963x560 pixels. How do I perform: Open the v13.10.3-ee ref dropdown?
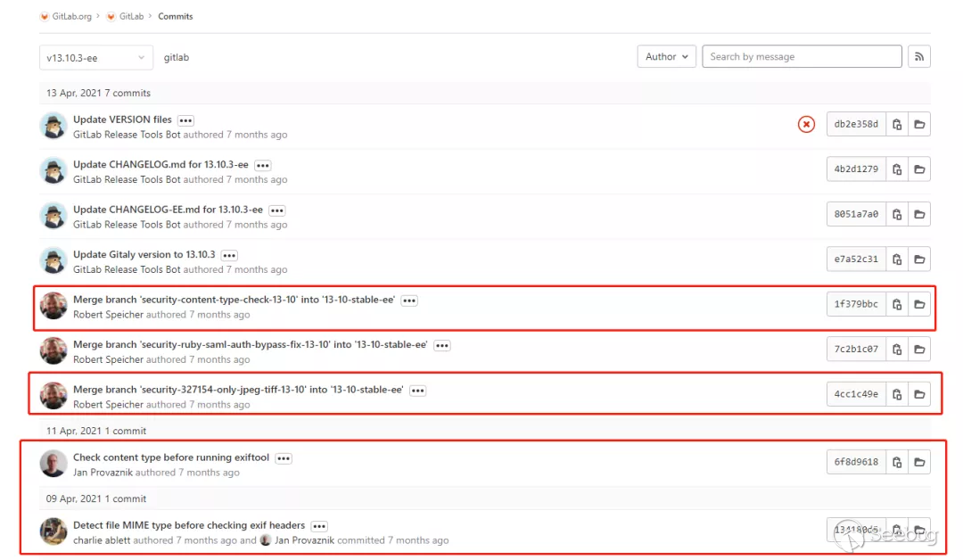pos(95,58)
